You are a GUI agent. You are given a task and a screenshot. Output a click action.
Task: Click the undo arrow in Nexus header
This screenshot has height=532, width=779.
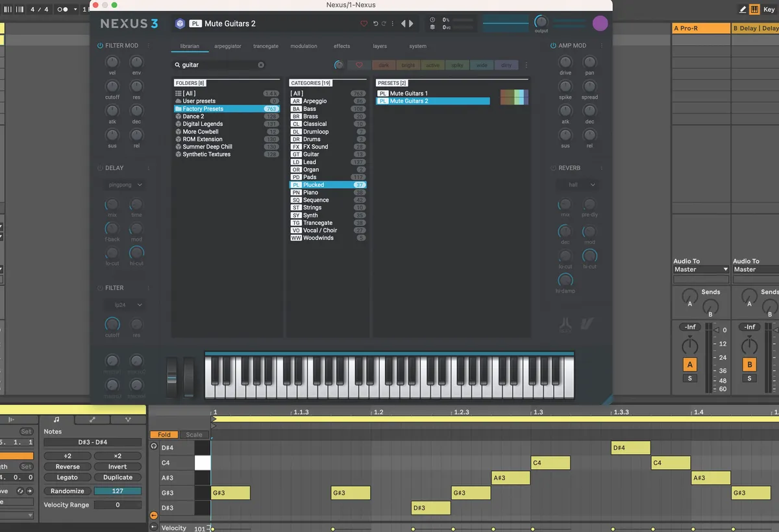[375, 24]
